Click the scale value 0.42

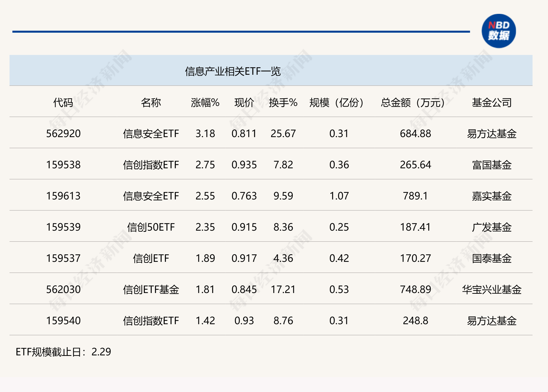click(x=339, y=258)
